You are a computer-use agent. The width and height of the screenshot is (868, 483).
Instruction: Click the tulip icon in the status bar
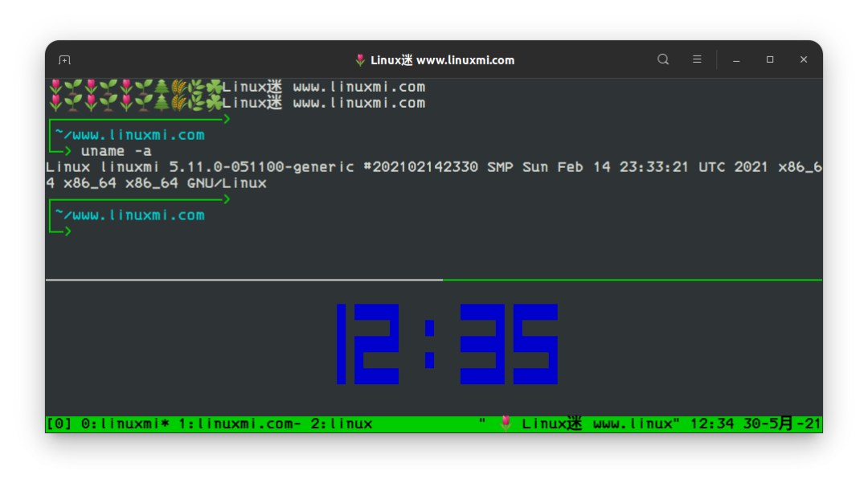coord(506,424)
